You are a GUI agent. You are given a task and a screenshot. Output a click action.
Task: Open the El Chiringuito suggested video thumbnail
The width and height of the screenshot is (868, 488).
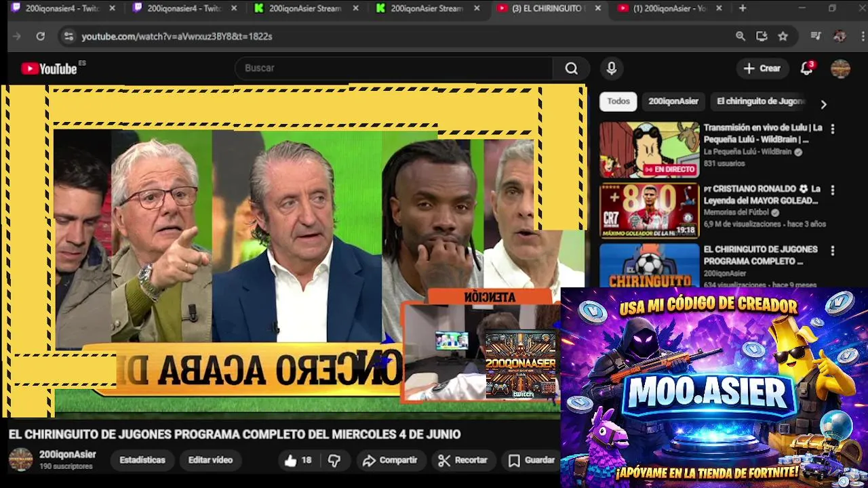[649, 266]
